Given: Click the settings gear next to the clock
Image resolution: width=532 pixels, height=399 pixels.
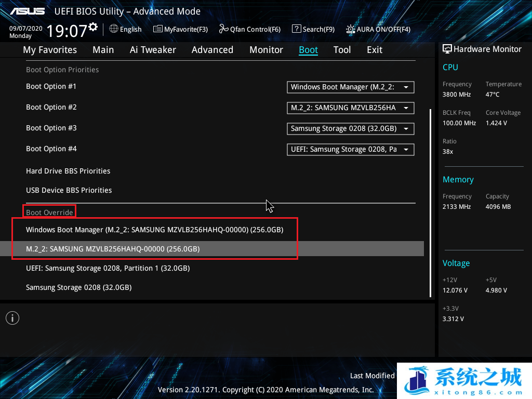Looking at the screenshot, I should (x=93, y=26).
